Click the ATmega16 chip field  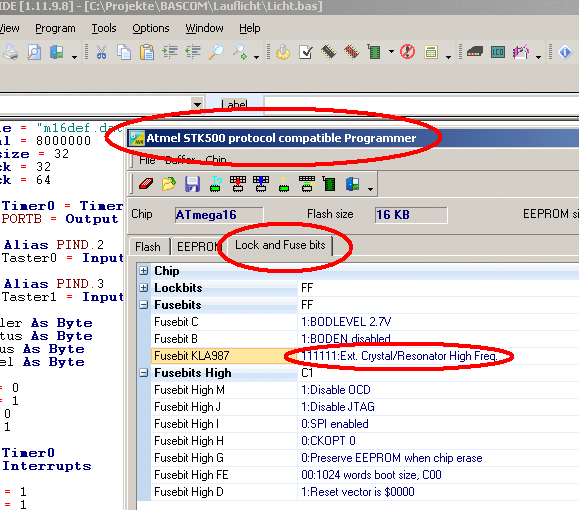tap(219, 215)
